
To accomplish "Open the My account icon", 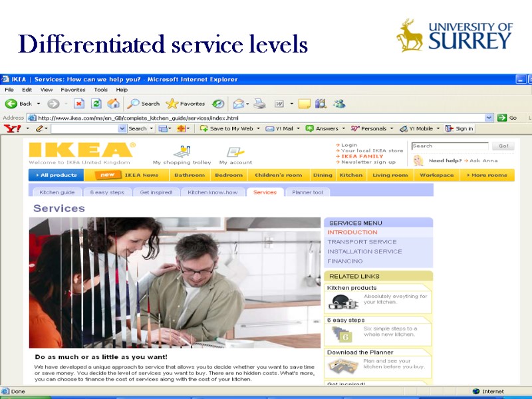I will coord(235,152).
